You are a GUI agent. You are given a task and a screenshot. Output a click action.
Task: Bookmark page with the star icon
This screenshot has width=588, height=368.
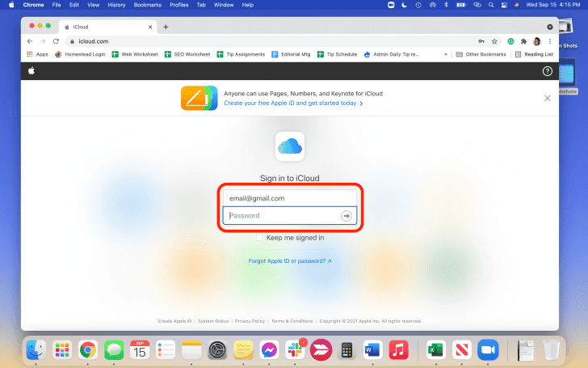[494, 41]
